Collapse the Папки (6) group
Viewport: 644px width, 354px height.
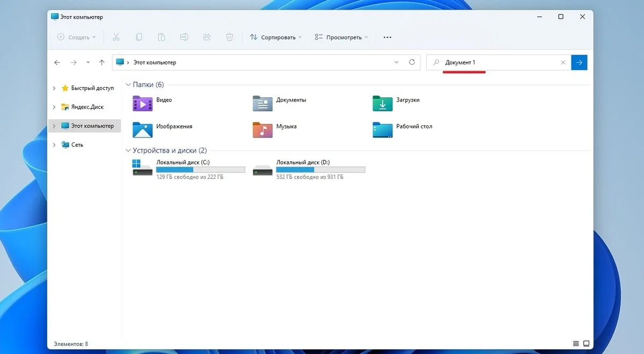[x=128, y=85]
